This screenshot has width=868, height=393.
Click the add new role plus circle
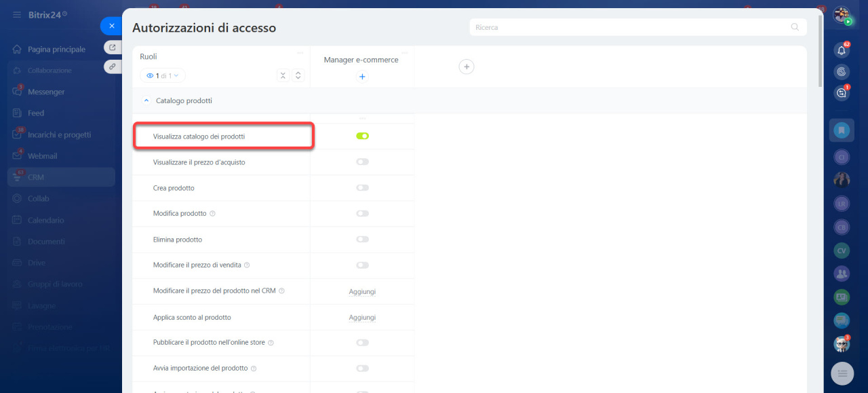pos(467,67)
